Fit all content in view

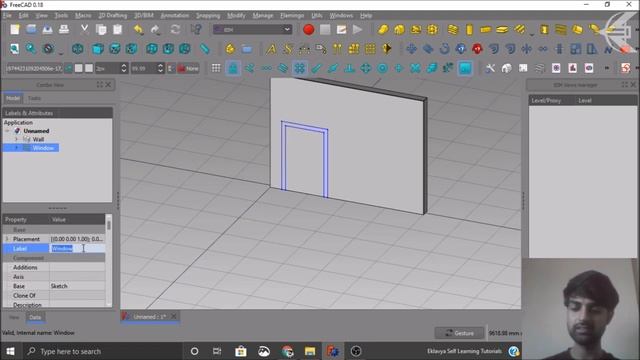coord(14,49)
